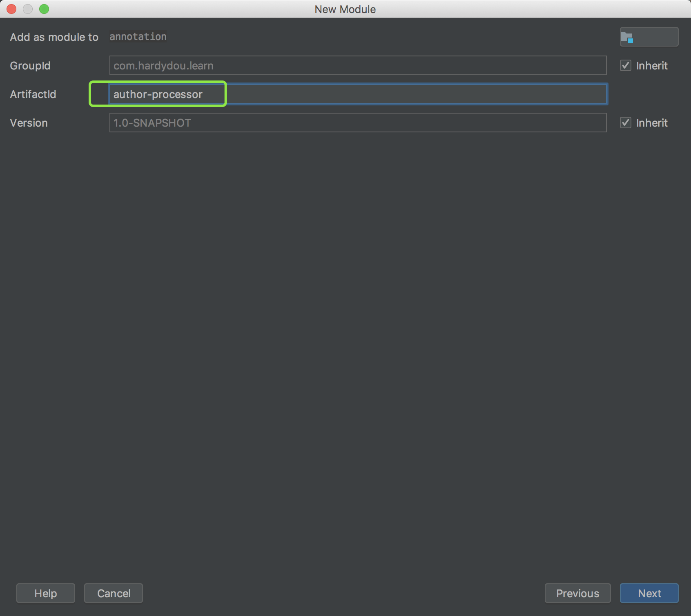This screenshot has width=691, height=616.
Task: Click the green maximize window button
Action: (44, 9)
